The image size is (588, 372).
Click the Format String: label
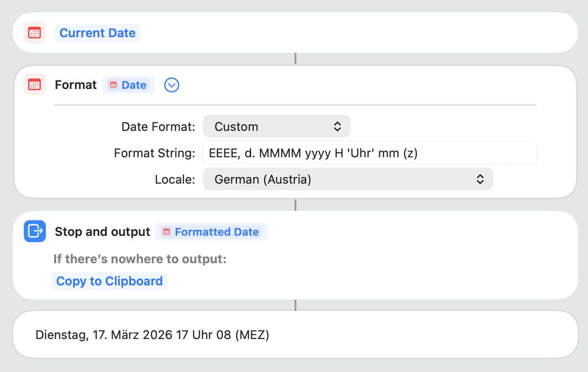[x=155, y=153]
